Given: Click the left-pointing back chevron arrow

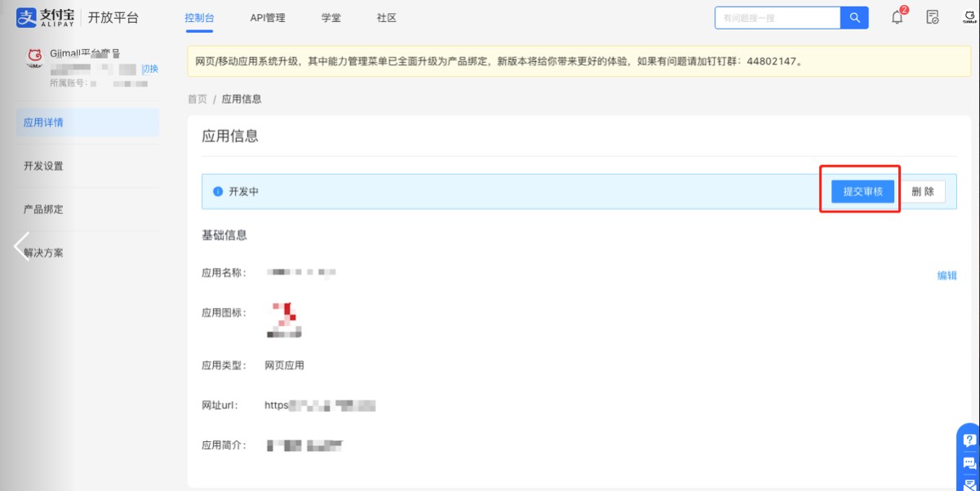Looking at the screenshot, I should [21, 246].
